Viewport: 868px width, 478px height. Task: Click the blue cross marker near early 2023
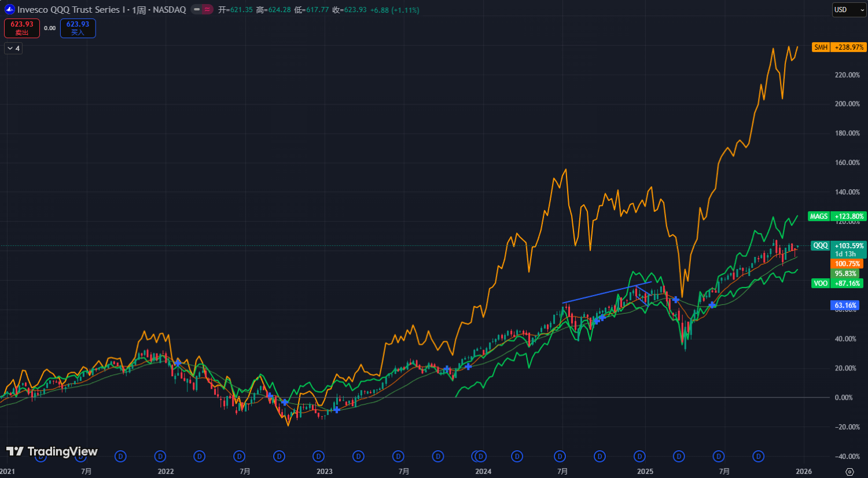336,410
